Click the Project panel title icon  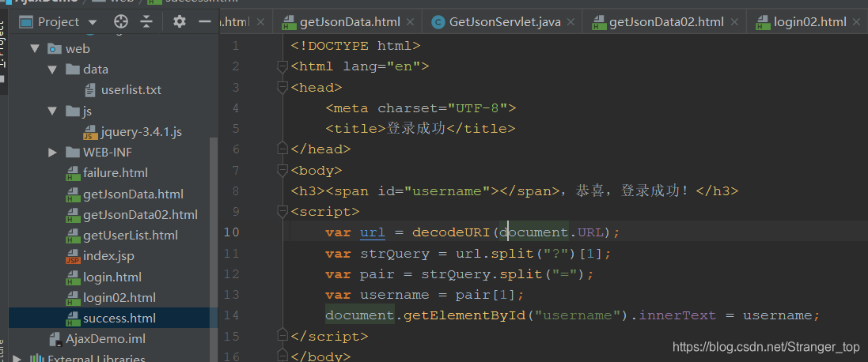pyautogui.click(x=27, y=22)
